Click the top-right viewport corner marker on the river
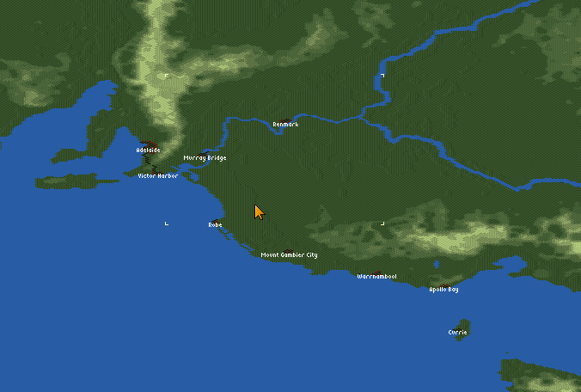581x392 pixels. coord(382,76)
